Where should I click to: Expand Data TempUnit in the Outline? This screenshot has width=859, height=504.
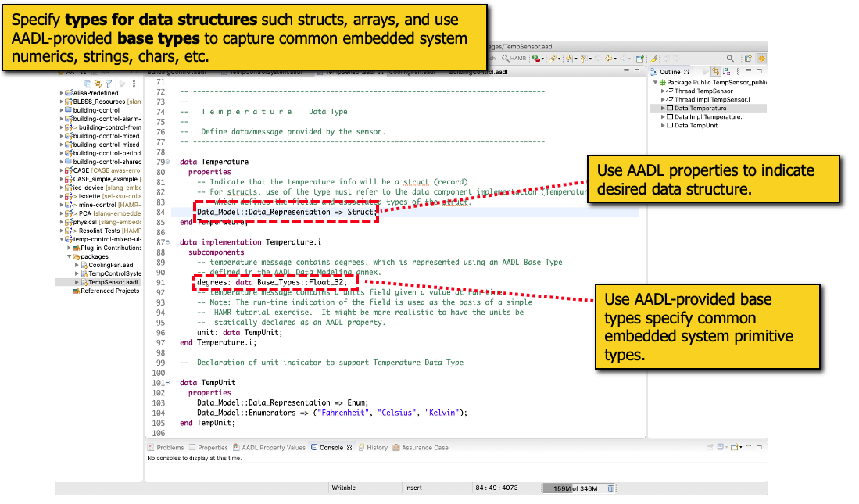coord(664,125)
